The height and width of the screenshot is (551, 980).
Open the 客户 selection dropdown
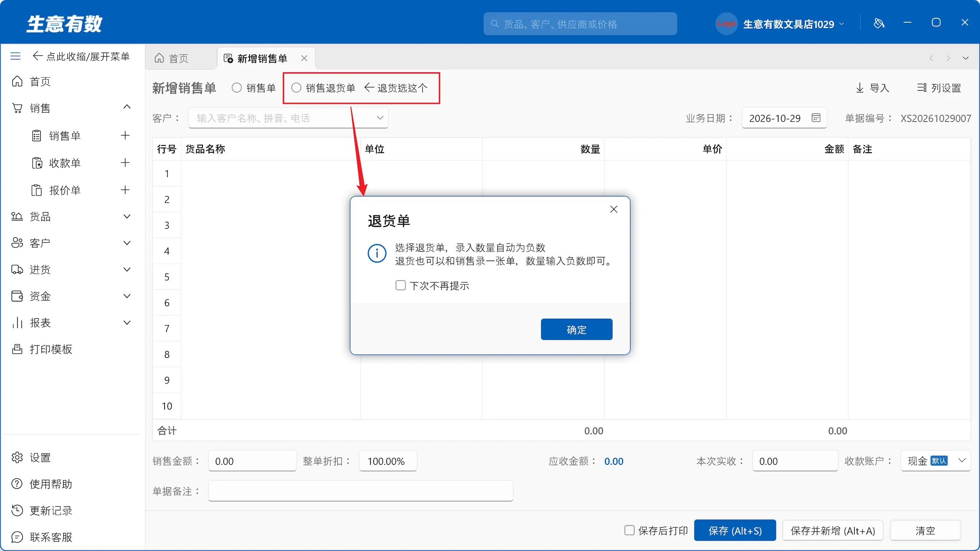380,118
